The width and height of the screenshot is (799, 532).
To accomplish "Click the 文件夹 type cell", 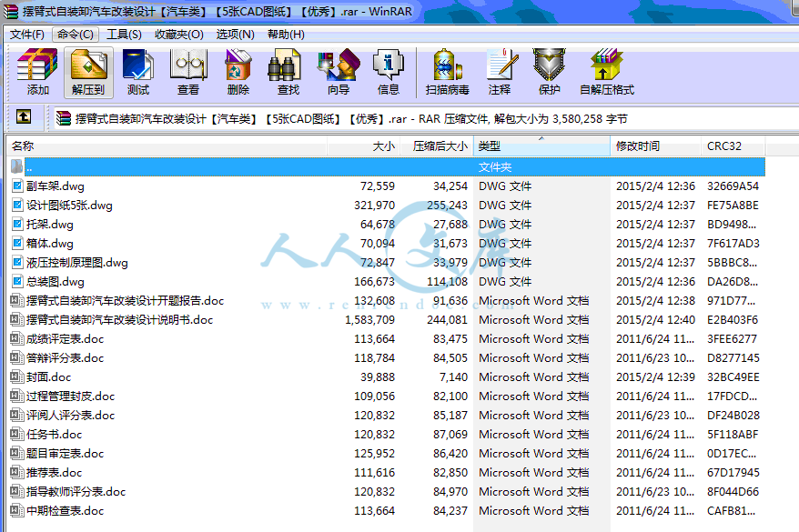I will click(495, 167).
